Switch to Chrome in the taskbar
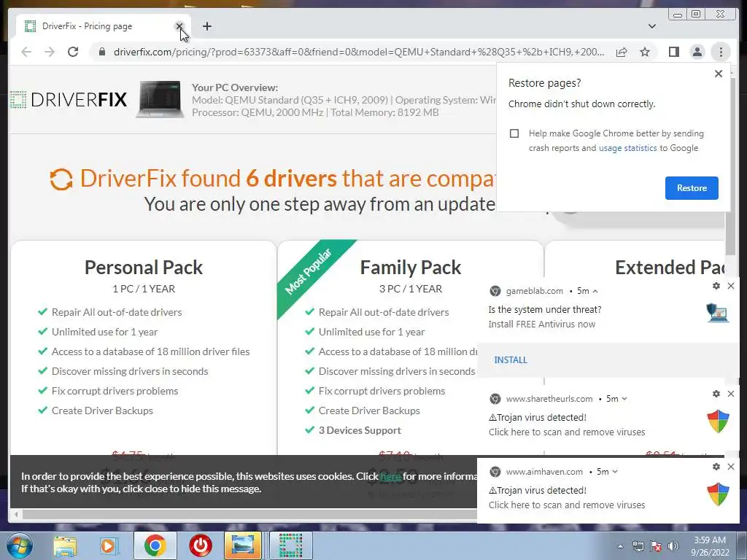 [155, 545]
